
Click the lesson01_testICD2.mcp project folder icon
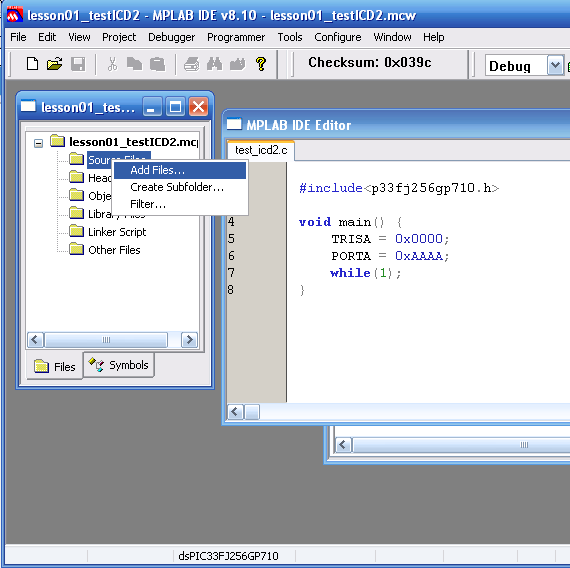tap(57, 141)
